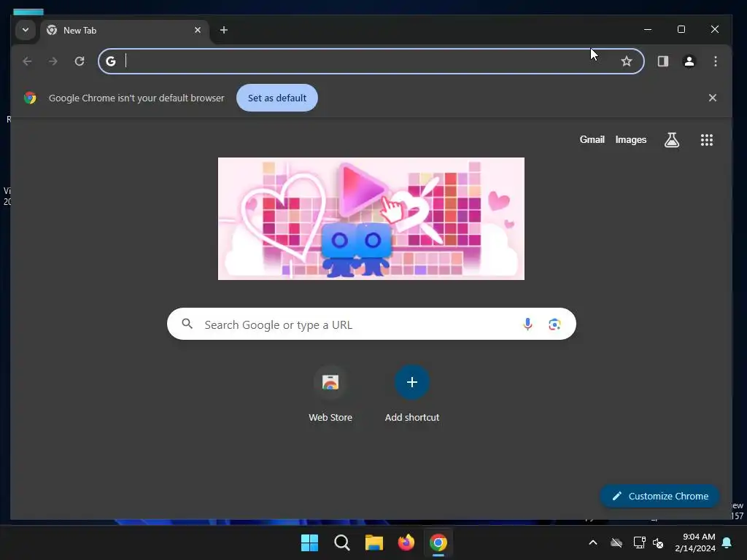Start voice search with microphone icon
This screenshot has height=560, width=747.
click(527, 324)
